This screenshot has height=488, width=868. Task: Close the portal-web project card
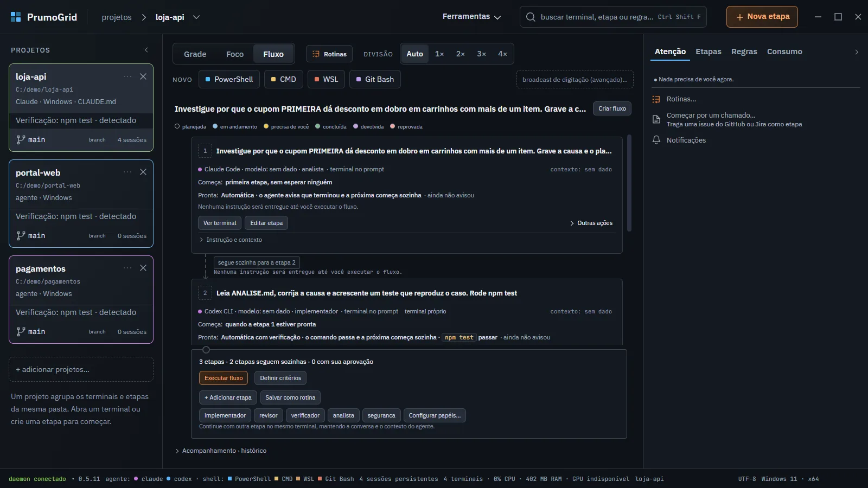(x=143, y=172)
